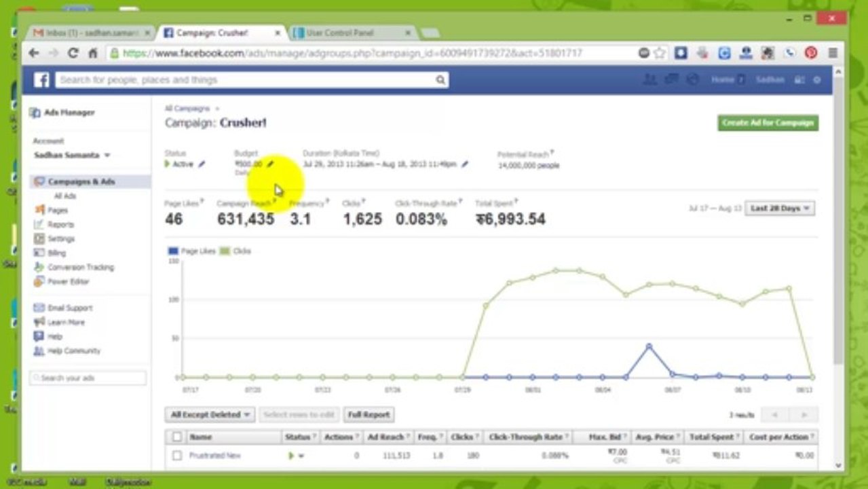
Task: Click All Campaigns breadcrumb link
Action: (187, 109)
